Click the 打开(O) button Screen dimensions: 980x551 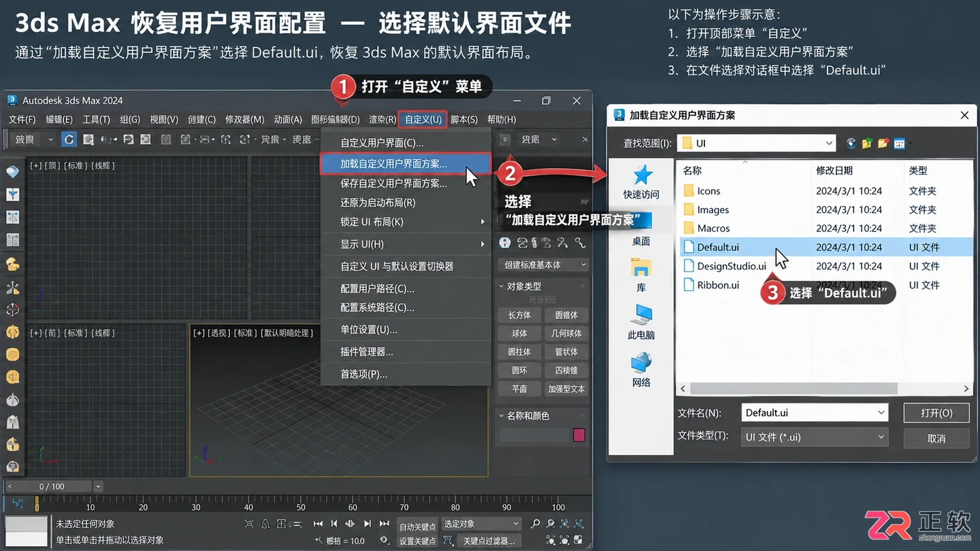pos(936,412)
